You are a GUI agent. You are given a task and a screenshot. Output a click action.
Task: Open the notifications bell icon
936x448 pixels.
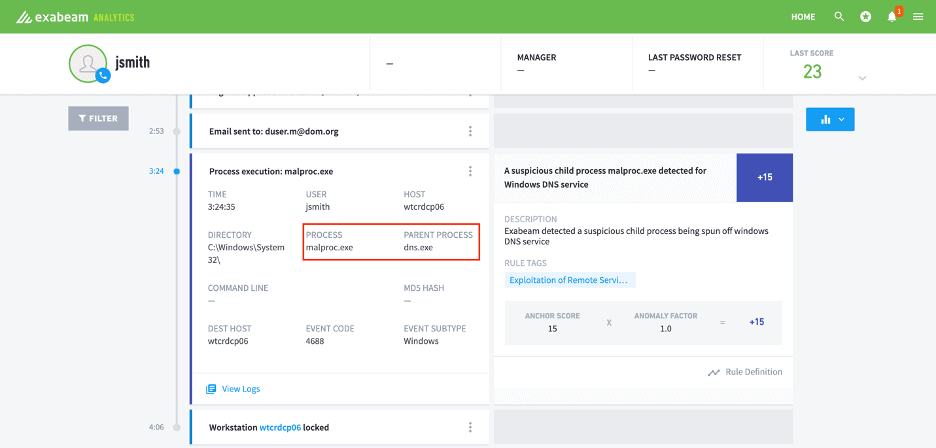coord(892,17)
